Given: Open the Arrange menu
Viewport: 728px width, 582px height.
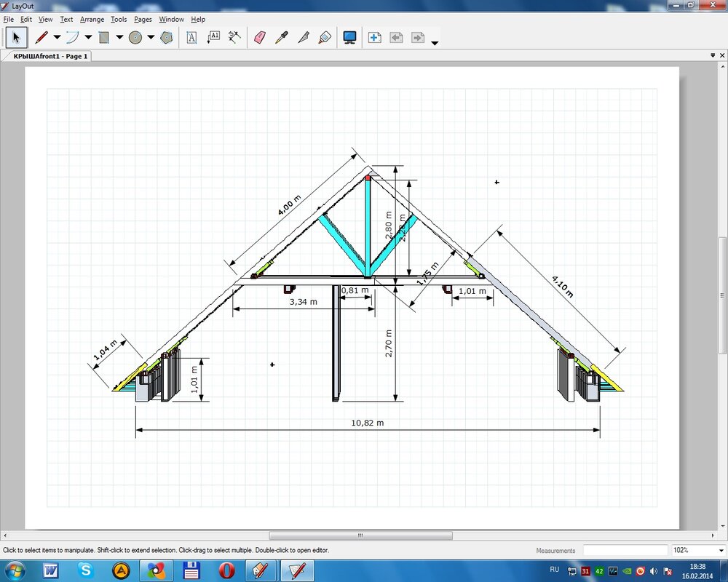Looking at the screenshot, I should pyautogui.click(x=92, y=20).
